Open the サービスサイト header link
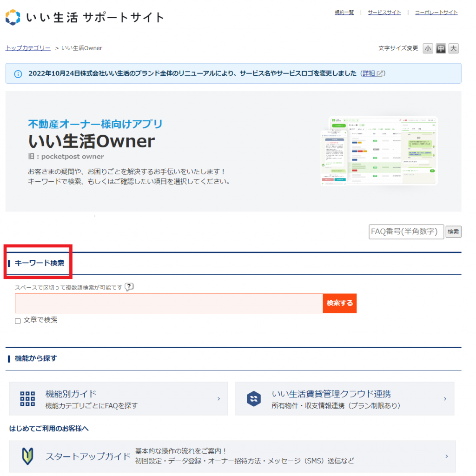The width and height of the screenshot is (476, 476). [x=384, y=13]
